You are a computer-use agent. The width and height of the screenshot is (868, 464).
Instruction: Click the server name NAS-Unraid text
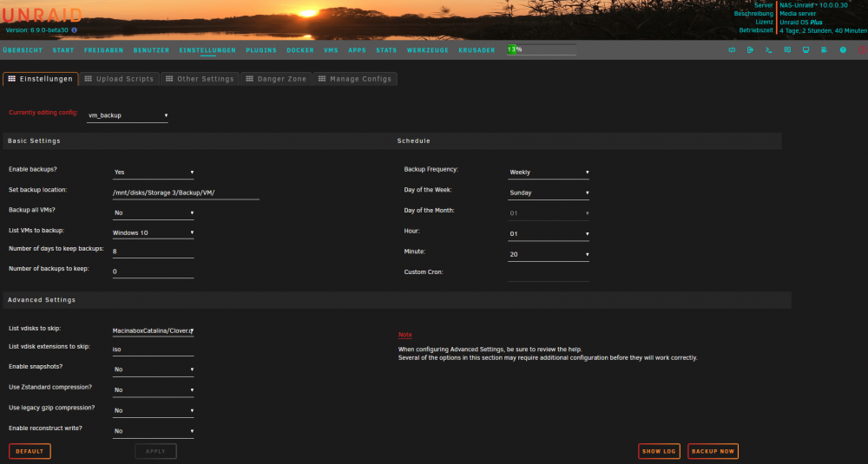814,5
